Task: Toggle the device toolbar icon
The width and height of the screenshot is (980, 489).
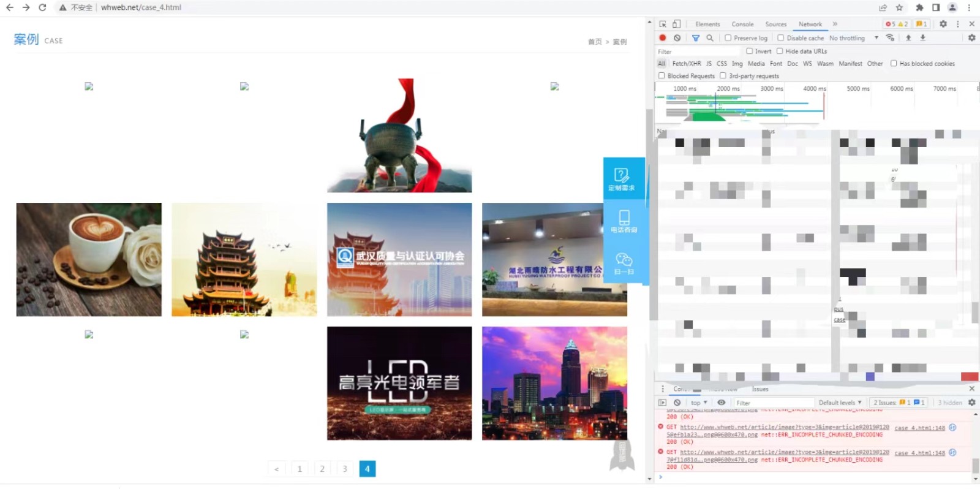Action: (x=677, y=24)
